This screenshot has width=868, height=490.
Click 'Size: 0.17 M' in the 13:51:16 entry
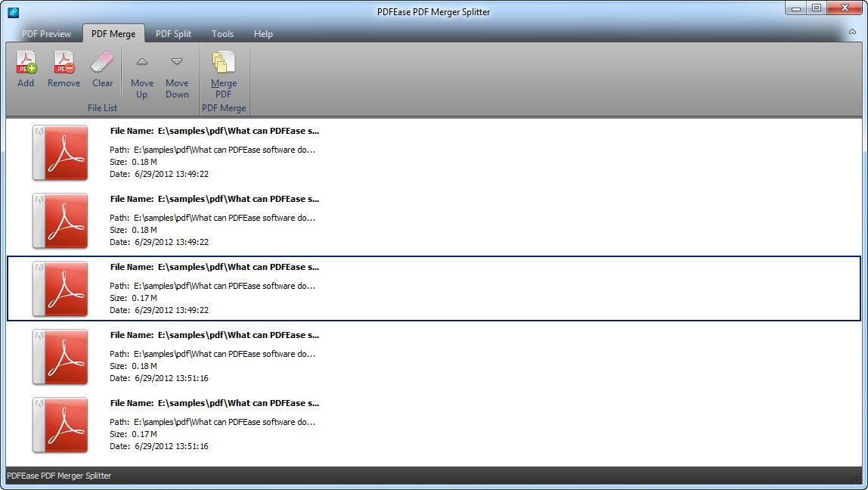pos(133,434)
